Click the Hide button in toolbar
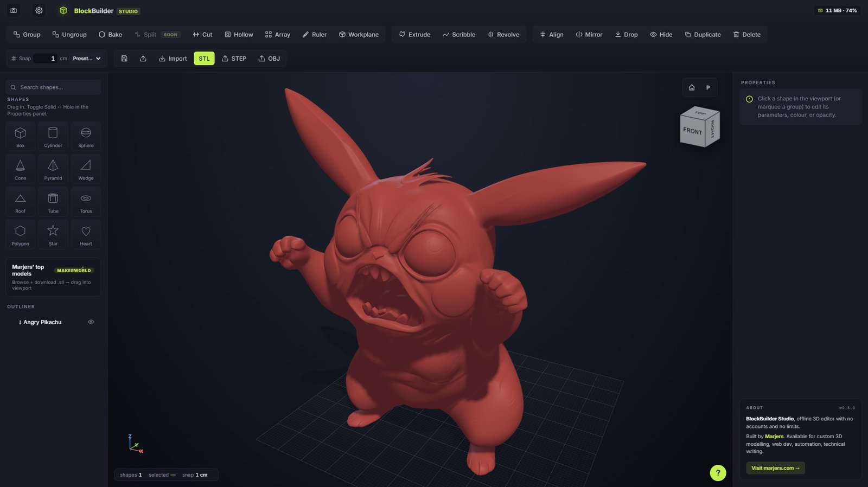This screenshot has width=868, height=487. click(661, 34)
